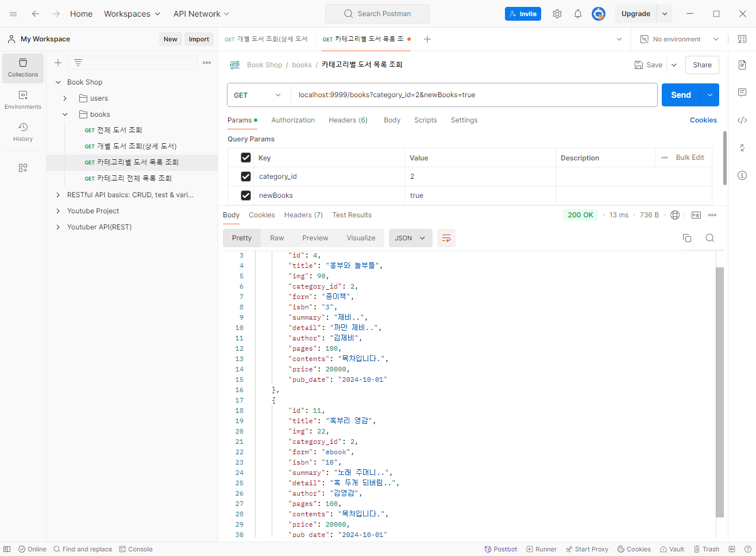This screenshot has width=756, height=556.
Task: Click the Share button
Action: (x=702, y=65)
